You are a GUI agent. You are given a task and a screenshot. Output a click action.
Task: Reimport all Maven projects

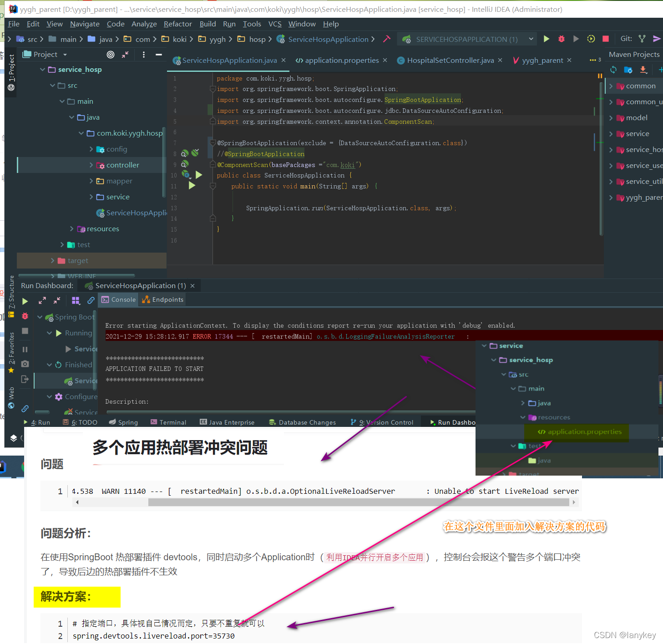613,70
